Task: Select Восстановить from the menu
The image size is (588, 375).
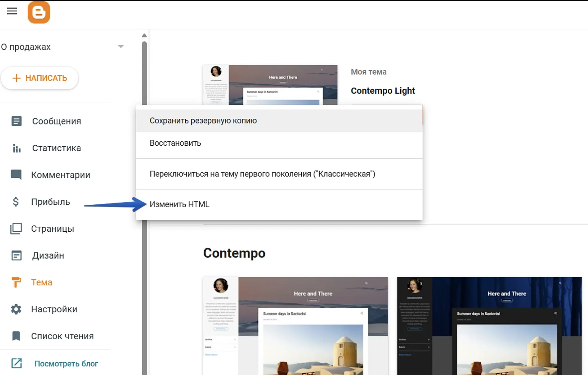Action: point(175,143)
